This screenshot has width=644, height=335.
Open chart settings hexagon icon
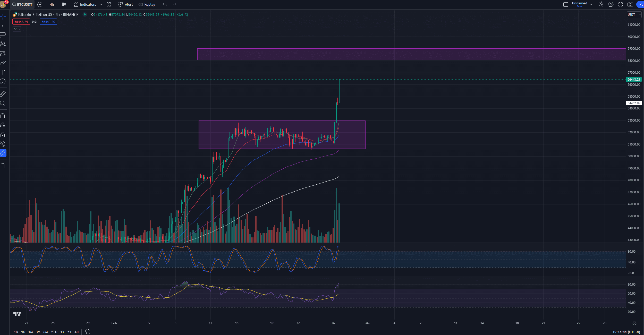[x=611, y=4]
